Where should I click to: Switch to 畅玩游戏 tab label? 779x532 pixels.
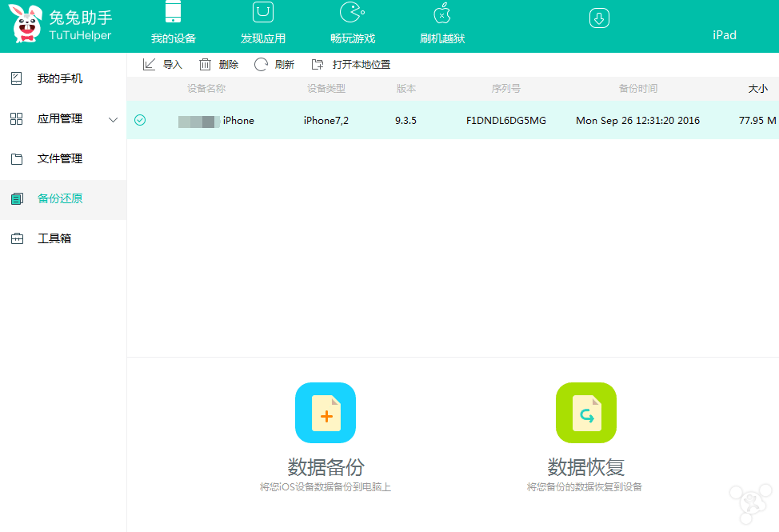click(x=353, y=38)
